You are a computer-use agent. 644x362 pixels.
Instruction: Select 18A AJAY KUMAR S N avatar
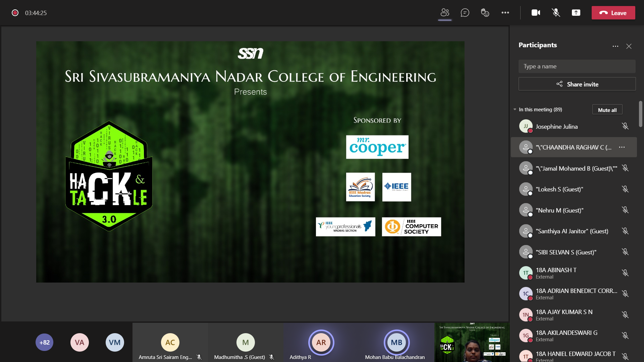pyautogui.click(x=526, y=315)
